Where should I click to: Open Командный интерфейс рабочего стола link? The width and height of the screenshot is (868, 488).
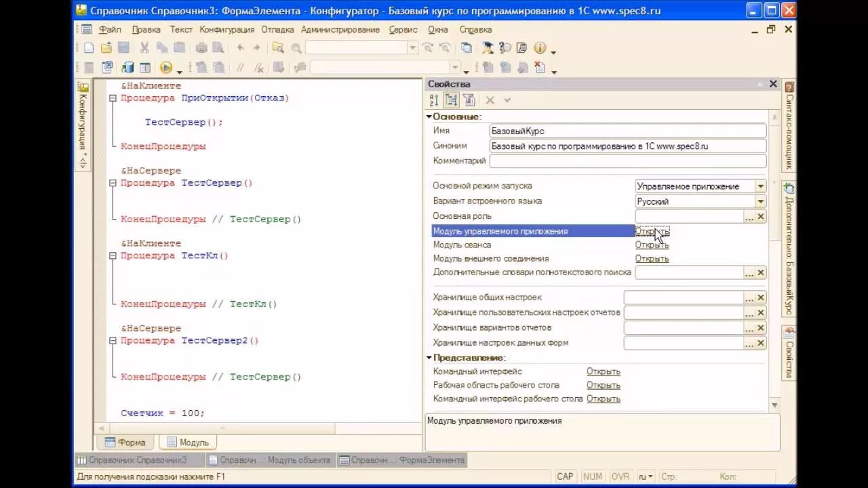coord(604,399)
